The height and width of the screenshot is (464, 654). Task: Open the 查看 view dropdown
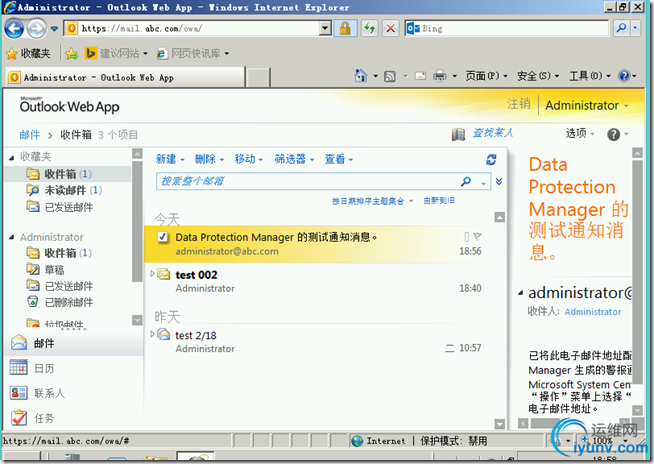pos(339,159)
